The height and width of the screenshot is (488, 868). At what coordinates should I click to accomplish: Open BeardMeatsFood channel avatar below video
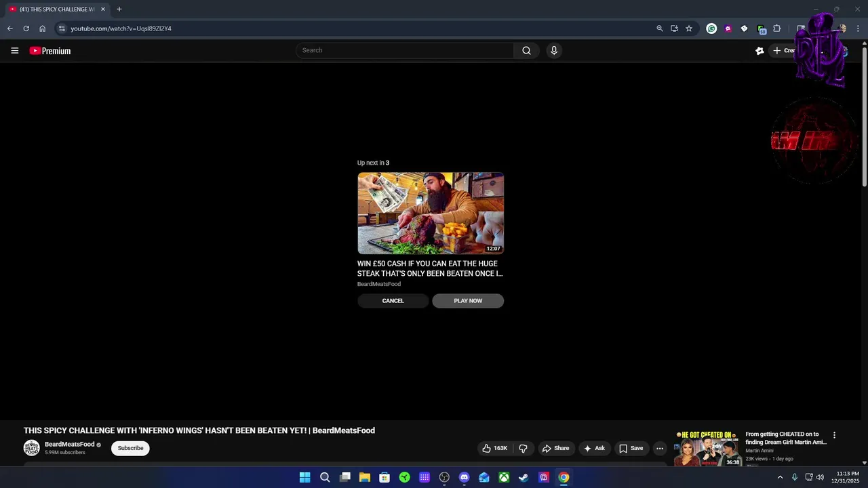coord(32,448)
